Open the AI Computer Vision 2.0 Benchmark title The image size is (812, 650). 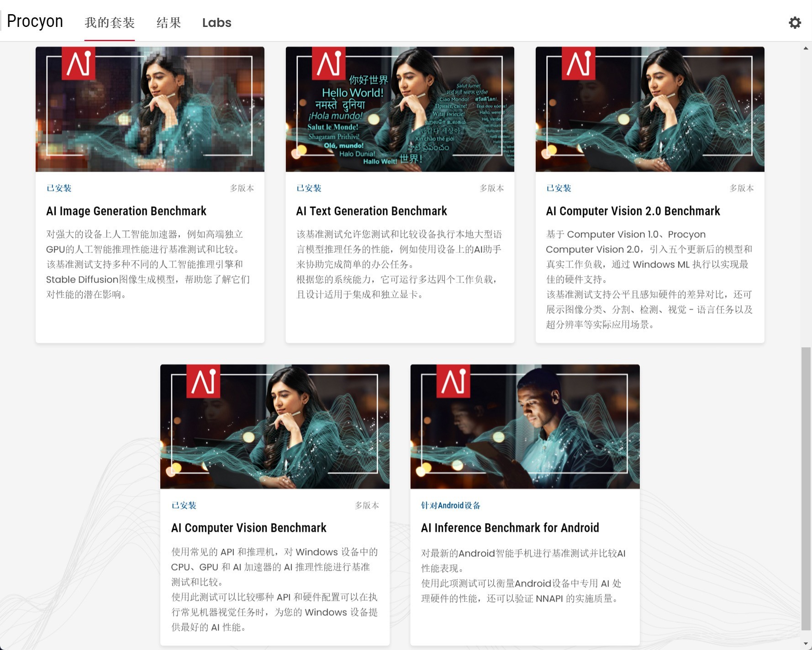[633, 211]
